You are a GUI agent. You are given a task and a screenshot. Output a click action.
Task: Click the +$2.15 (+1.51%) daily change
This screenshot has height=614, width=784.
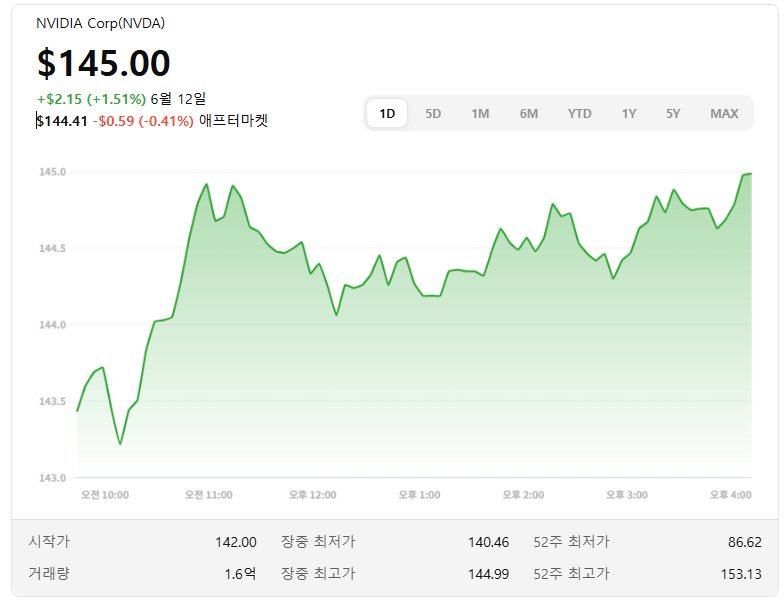coord(92,99)
